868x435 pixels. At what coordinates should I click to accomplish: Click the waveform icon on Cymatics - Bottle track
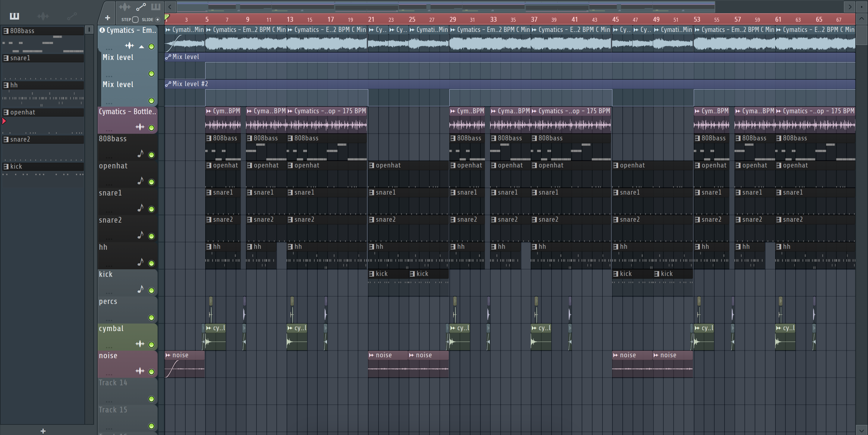[140, 127]
